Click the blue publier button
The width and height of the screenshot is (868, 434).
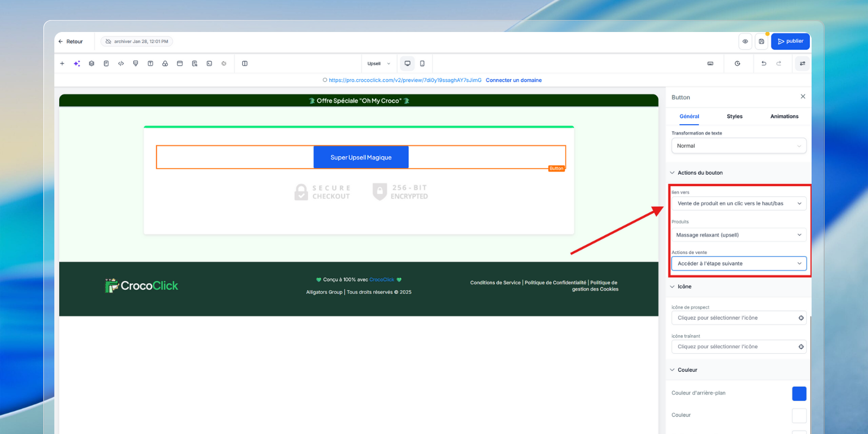tap(790, 41)
